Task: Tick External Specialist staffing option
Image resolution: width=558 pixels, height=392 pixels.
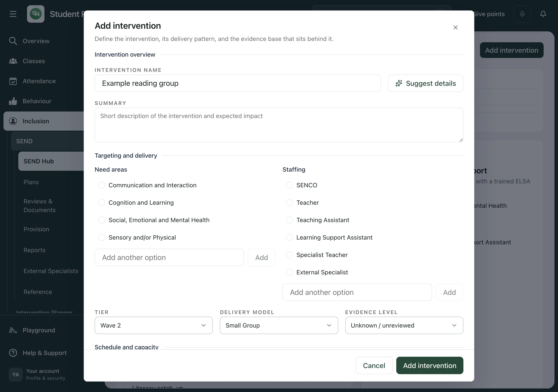Action: 289,272
